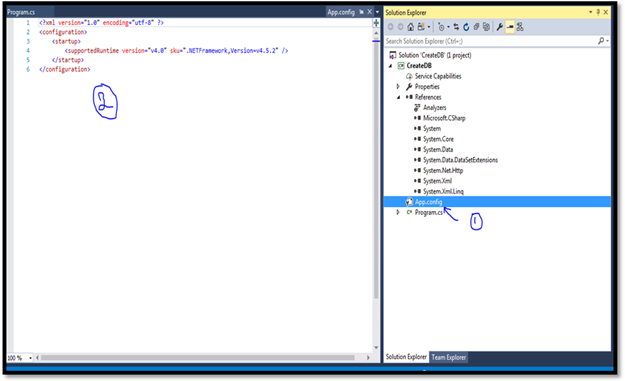Close the App.config editor tab
Screen dimensions: 625x381
tap(369, 12)
